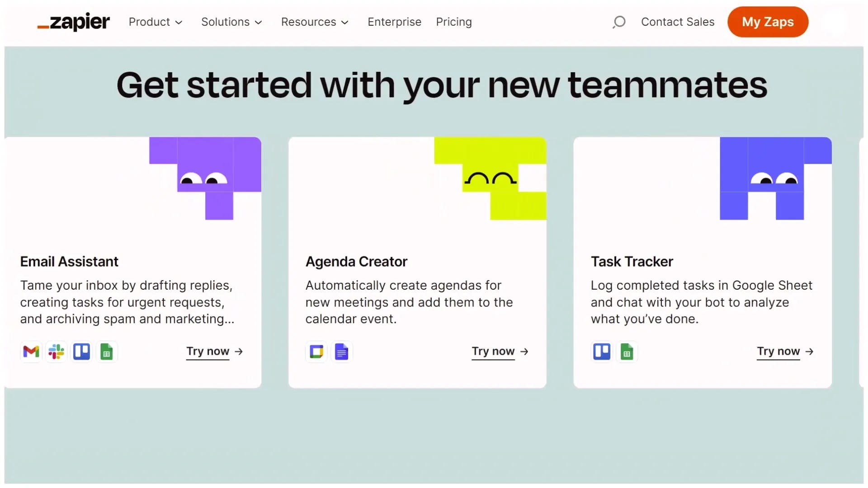Screen dimensions: 868x488
Task: Click the Trello icon in Task Tracker card
Action: 602,352
